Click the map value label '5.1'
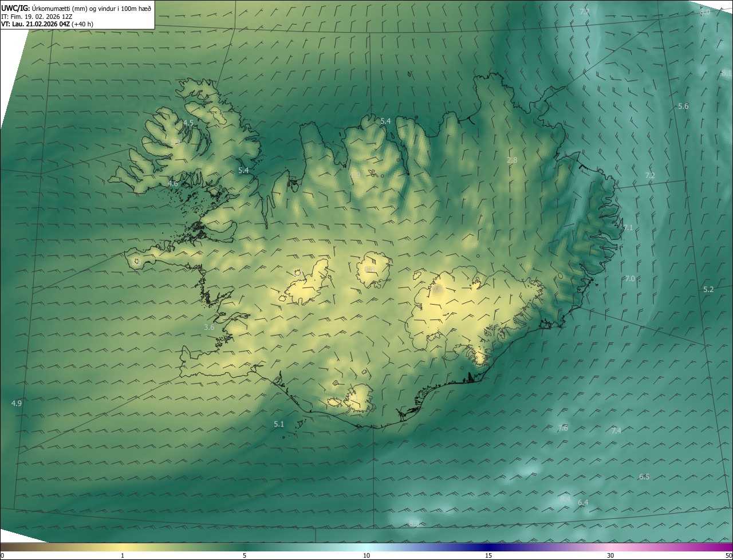This screenshot has width=733, height=560. tap(279, 424)
